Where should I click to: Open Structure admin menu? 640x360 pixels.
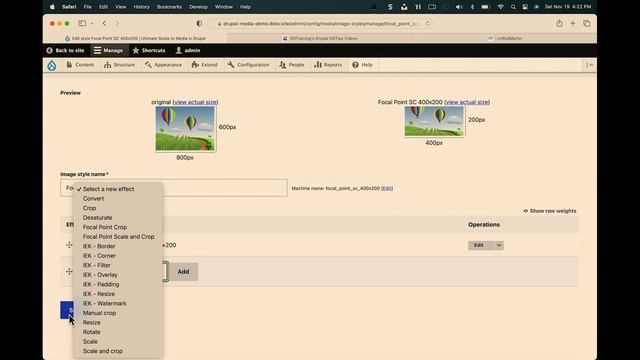(x=119, y=65)
